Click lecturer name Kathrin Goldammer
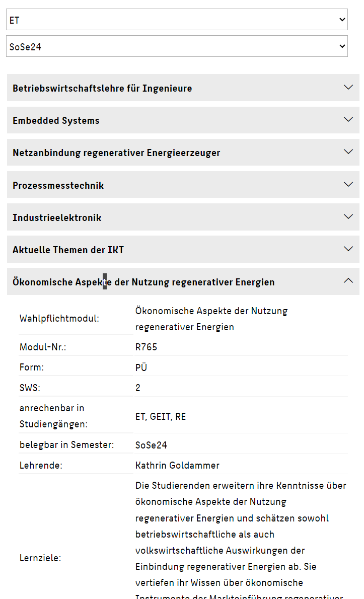 (x=177, y=465)
